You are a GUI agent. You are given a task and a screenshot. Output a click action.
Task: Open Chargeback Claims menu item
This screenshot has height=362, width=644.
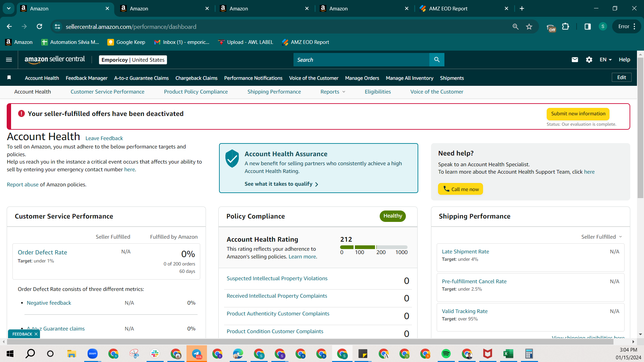(196, 78)
